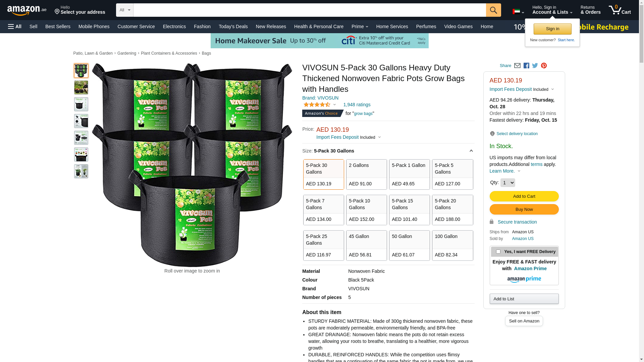Viewport: 644px width, 362px height.
Task: Go to the Amazon.ae home logo
Action: point(27,10)
